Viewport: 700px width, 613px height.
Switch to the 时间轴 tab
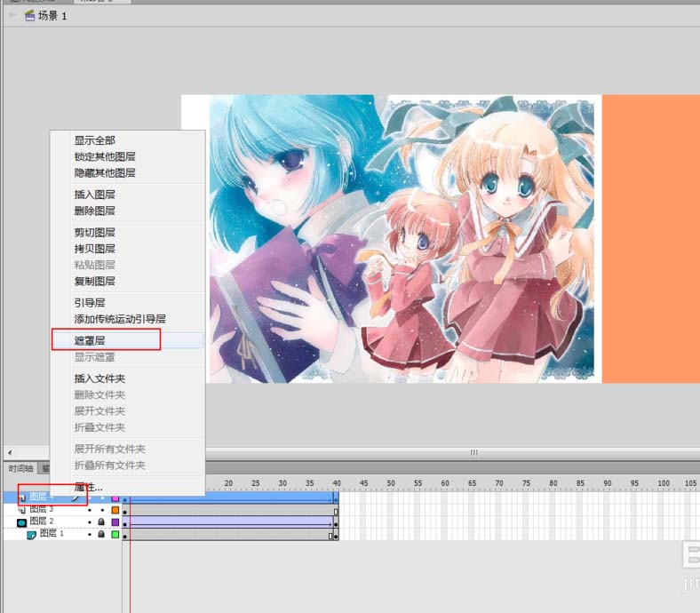(x=20, y=468)
